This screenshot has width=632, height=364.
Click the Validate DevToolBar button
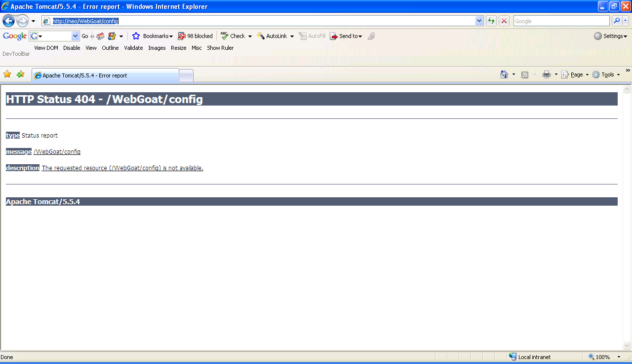pos(133,48)
